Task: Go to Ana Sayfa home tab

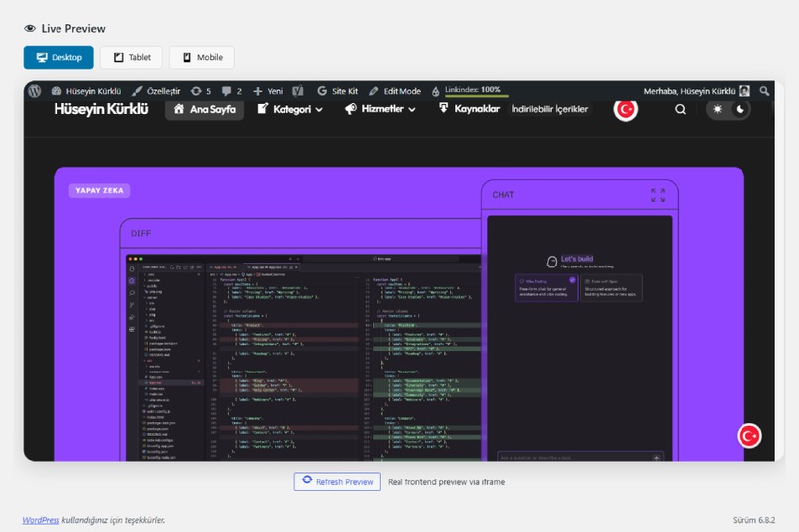Action: (204, 109)
